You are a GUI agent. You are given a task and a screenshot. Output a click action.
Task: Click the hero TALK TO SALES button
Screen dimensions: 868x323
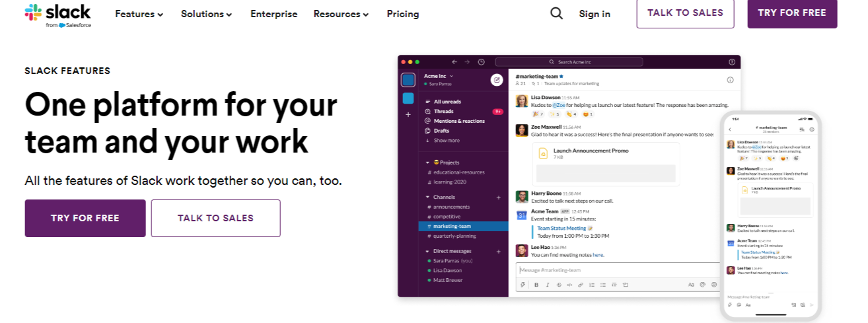click(x=215, y=218)
